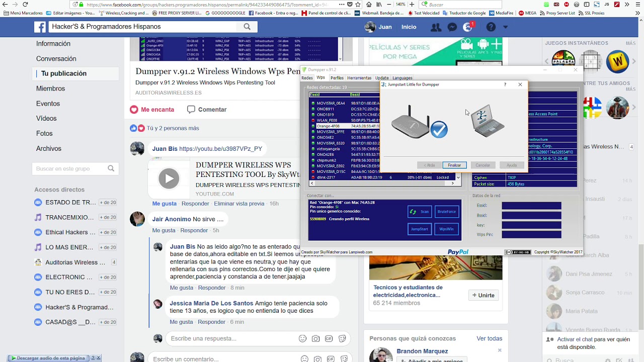Bookmark this page with star icon
The image size is (644, 362).
pos(357,4)
